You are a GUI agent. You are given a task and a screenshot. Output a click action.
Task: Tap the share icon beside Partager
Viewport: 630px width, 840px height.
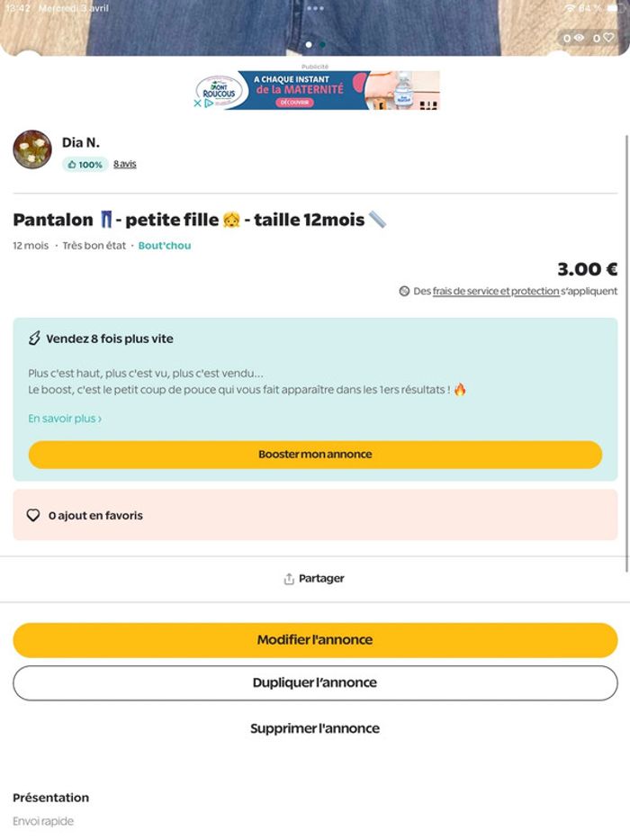point(289,579)
